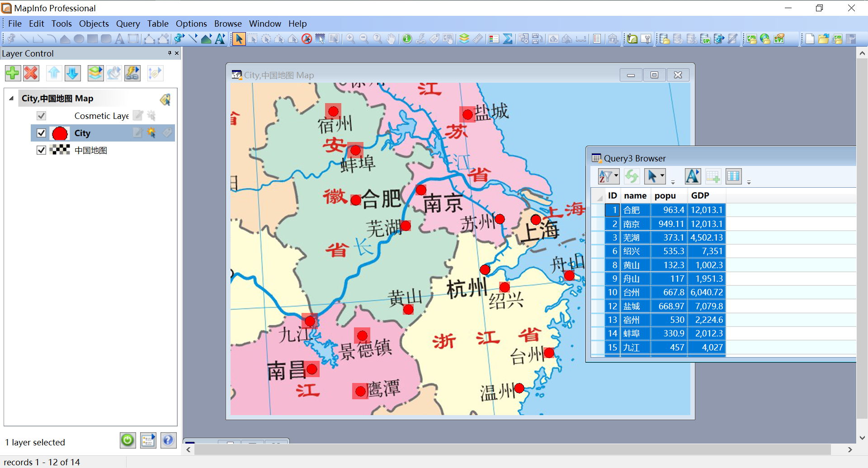Viewport: 868px width, 468px height.
Task: Remove selected layer with red X
Action: (31, 73)
